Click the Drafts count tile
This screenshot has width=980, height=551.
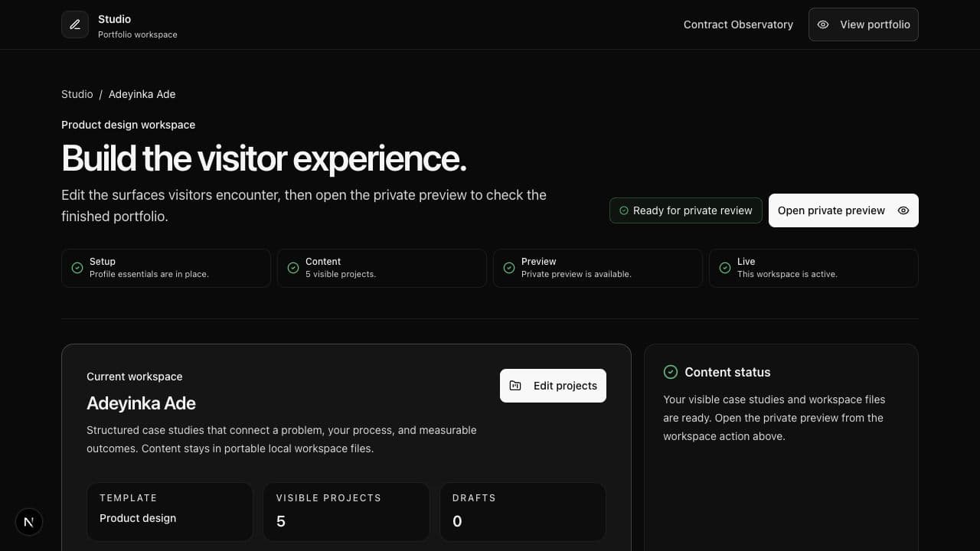click(523, 511)
